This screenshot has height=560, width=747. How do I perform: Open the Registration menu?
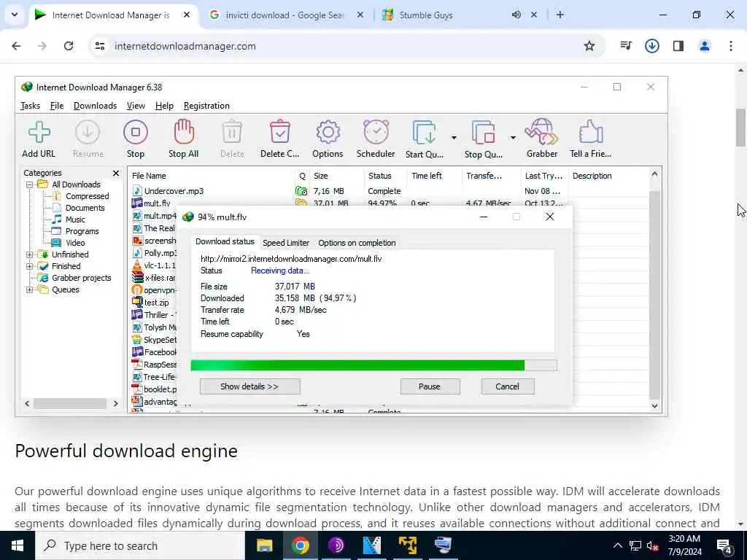pyautogui.click(x=206, y=106)
